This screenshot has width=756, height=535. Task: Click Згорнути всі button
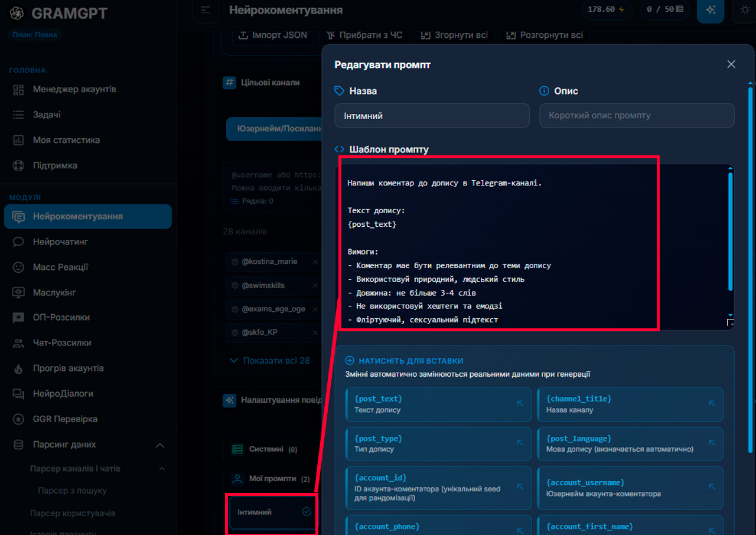coord(454,35)
